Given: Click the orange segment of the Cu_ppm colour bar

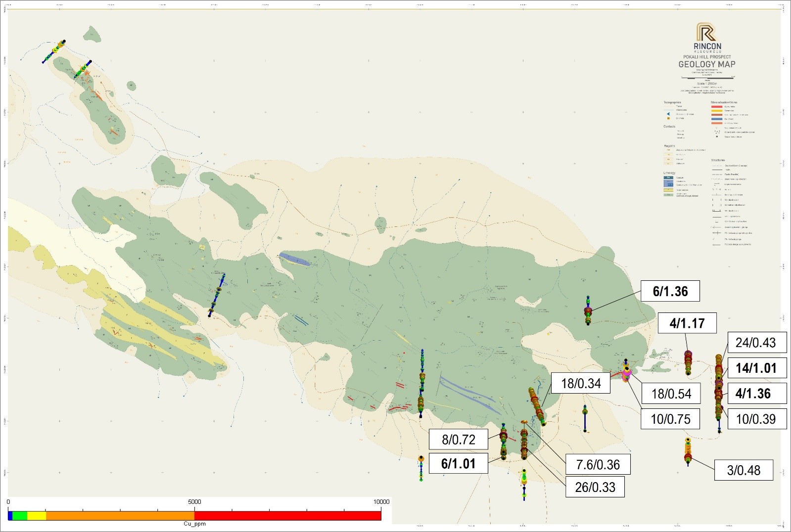Looking at the screenshot, I should [x=120, y=516].
